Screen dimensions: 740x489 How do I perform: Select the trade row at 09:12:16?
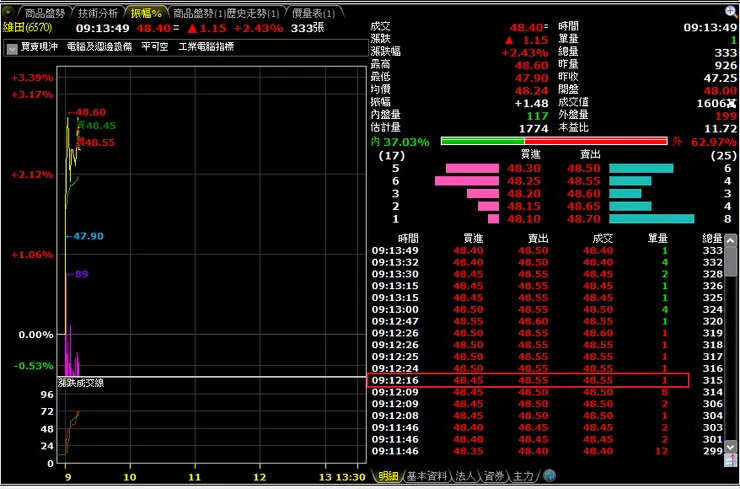[x=547, y=380]
